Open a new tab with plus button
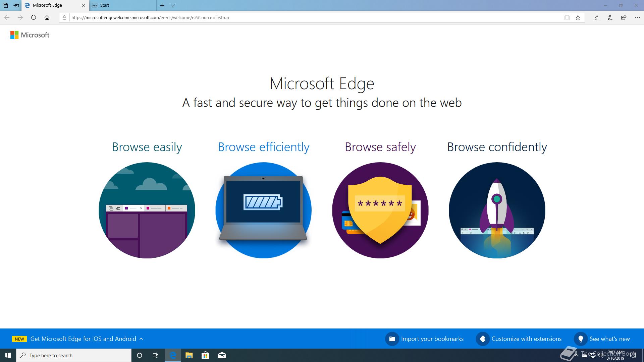Screen dimensions: 644x362 coord(162,5)
